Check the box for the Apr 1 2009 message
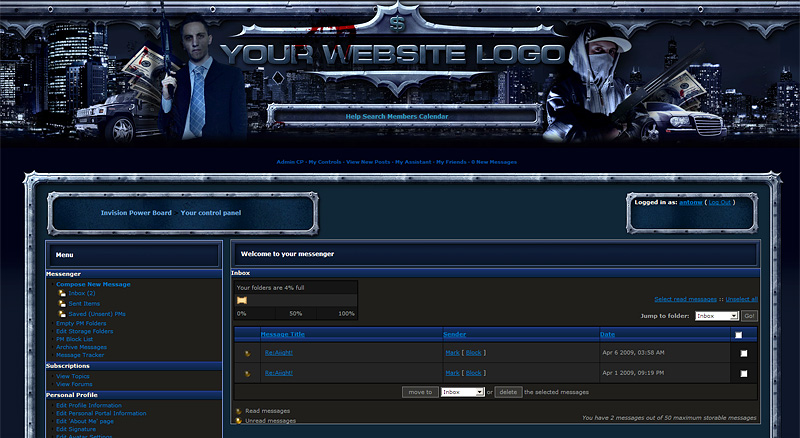This screenshot has height=438, width=800. 744,374
